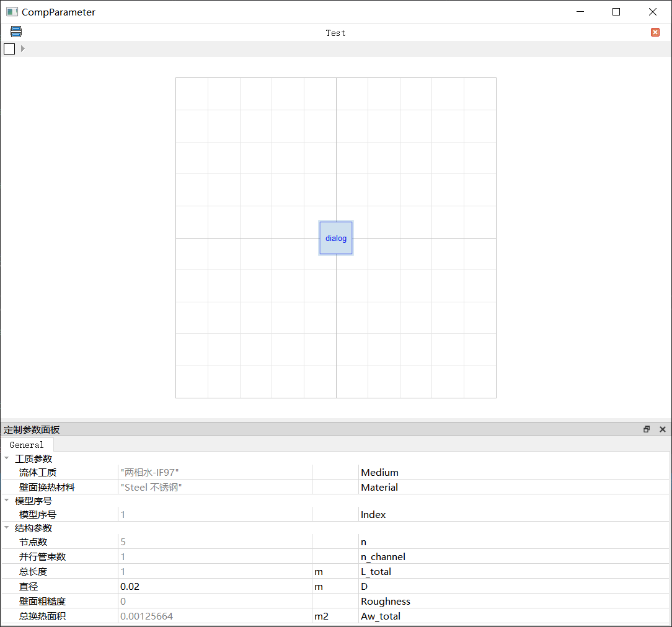672x627 pixels.
Task: Switch to the General tab
Action: [x=27, y=445]
